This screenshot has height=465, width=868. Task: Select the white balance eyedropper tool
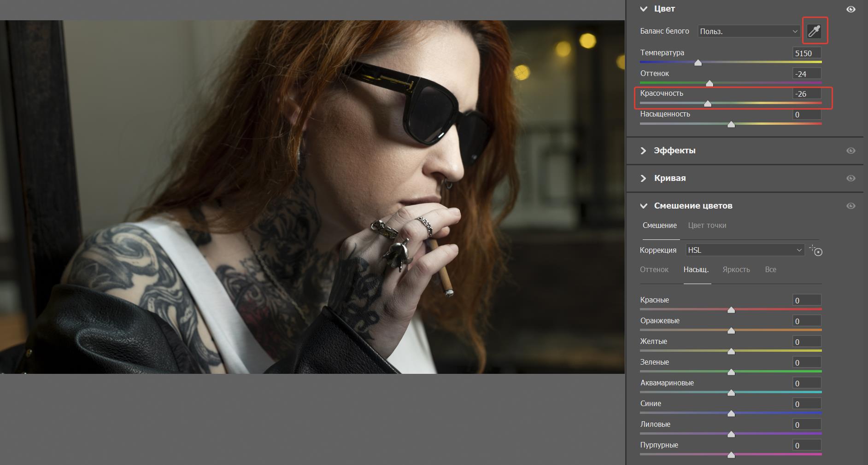coord(815,31)
